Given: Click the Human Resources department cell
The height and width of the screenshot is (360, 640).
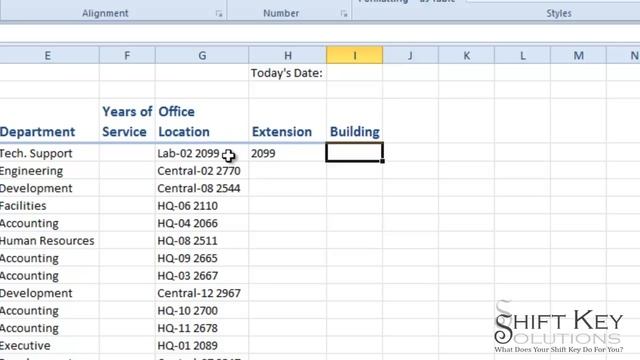Looking at the screenshot, I should tap(49, 241).
